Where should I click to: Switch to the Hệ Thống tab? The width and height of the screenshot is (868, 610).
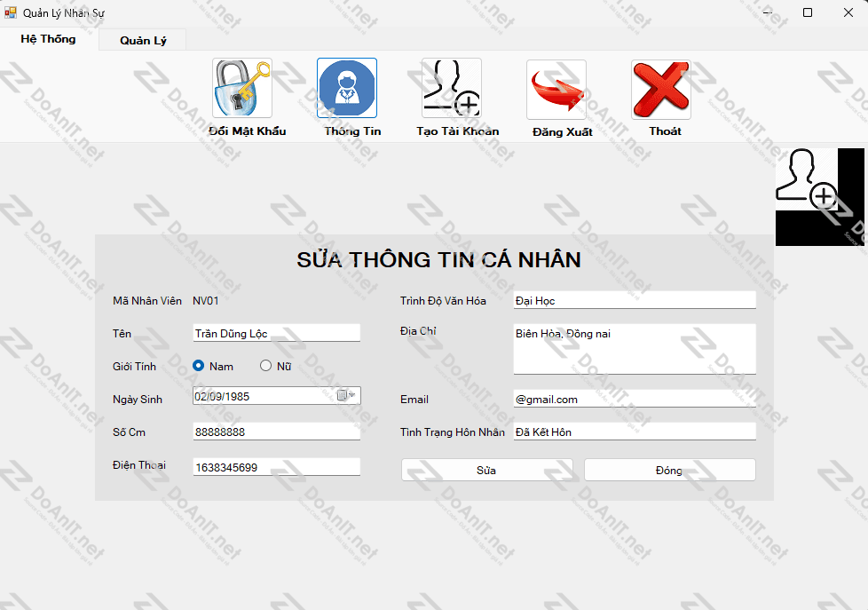click(49, 39)
